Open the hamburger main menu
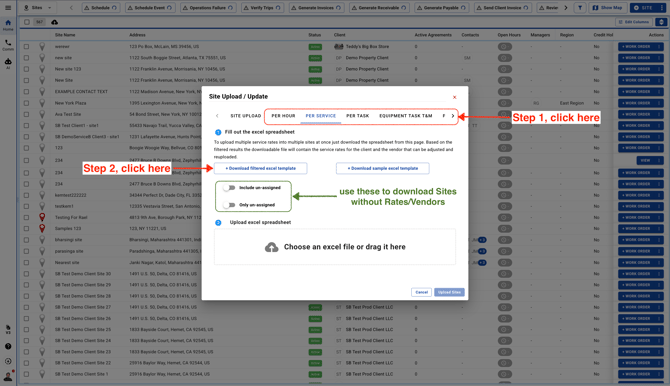This screenshot has width=670, height=386. 8,8
